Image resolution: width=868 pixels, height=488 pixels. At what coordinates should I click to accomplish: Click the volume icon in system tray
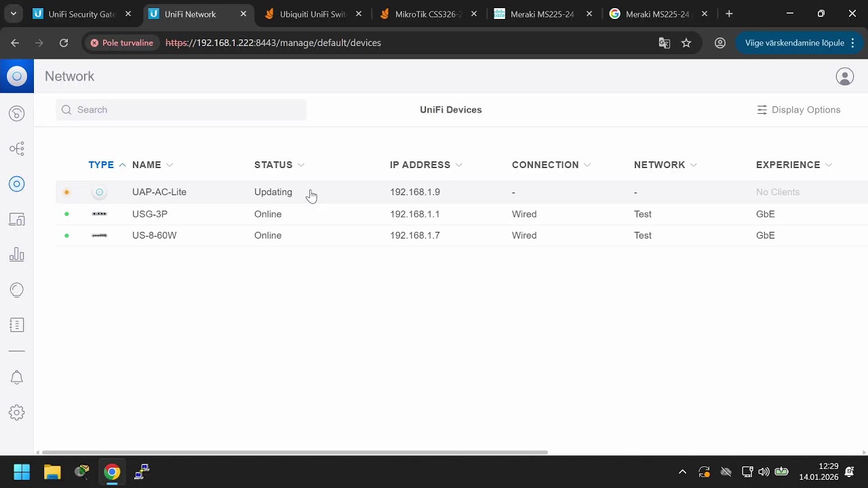pos(764,472)
